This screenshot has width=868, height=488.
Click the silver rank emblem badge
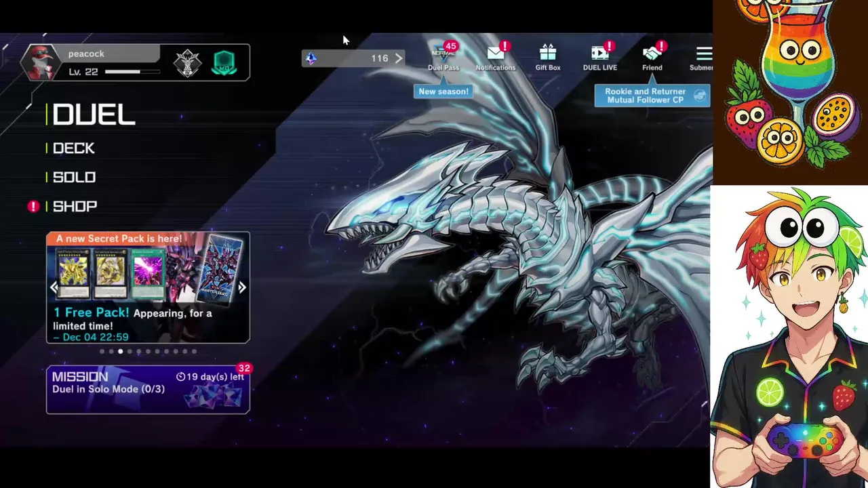click(187, 63)
